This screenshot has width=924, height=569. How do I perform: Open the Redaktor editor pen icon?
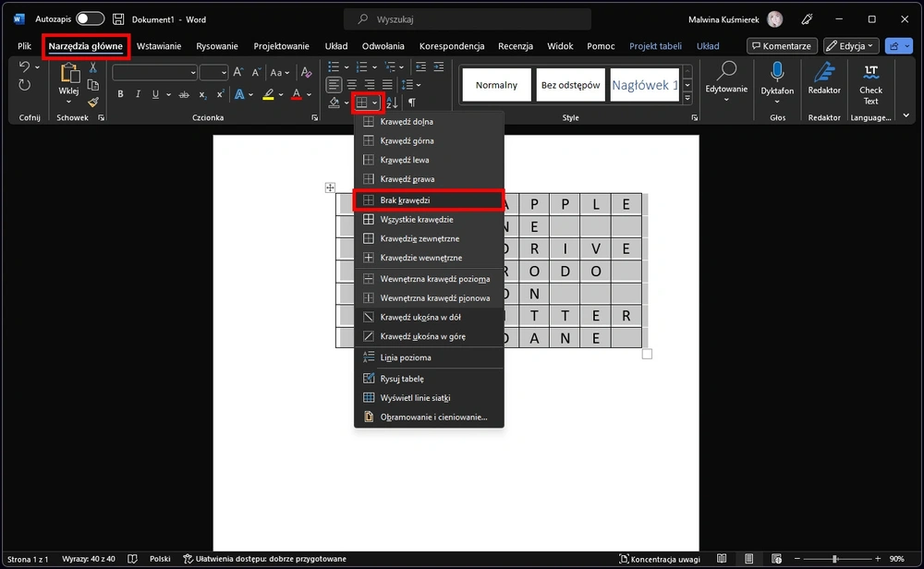tap(824, 72)
